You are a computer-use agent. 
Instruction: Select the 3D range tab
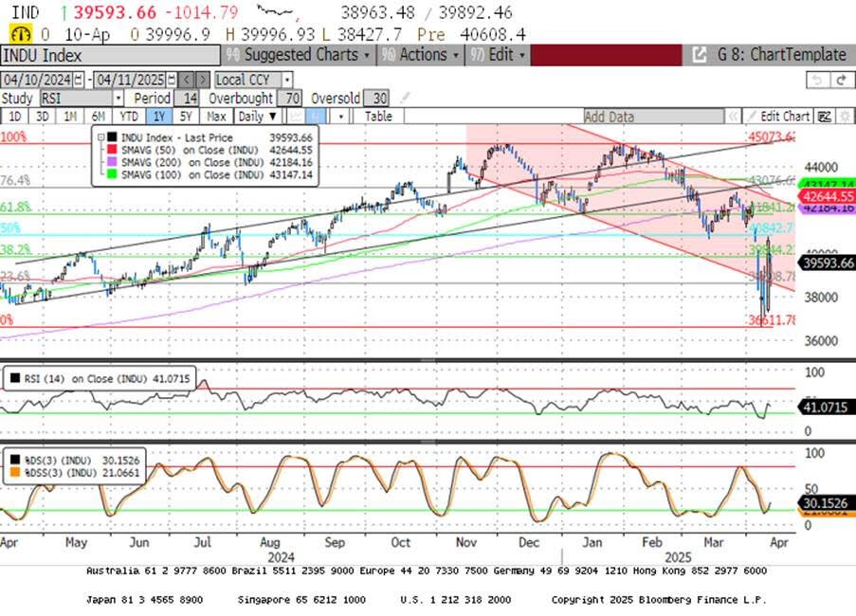(42, 117)
